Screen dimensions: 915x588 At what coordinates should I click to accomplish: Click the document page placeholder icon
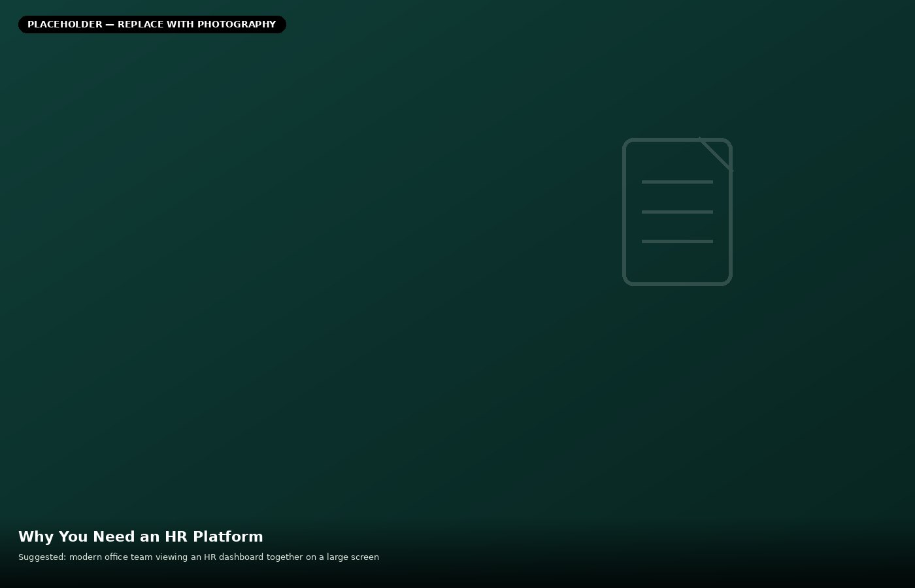677,212
